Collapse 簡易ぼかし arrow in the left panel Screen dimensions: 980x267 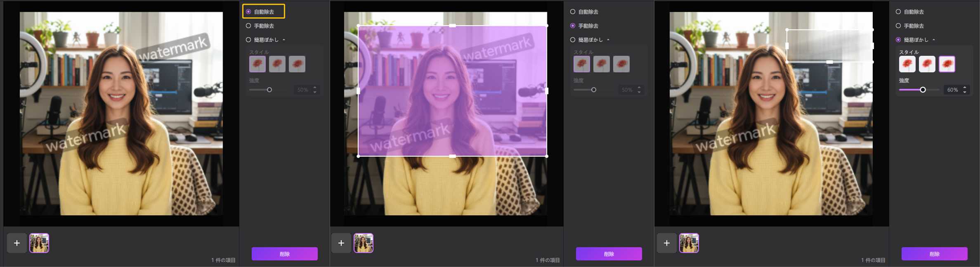284,40
